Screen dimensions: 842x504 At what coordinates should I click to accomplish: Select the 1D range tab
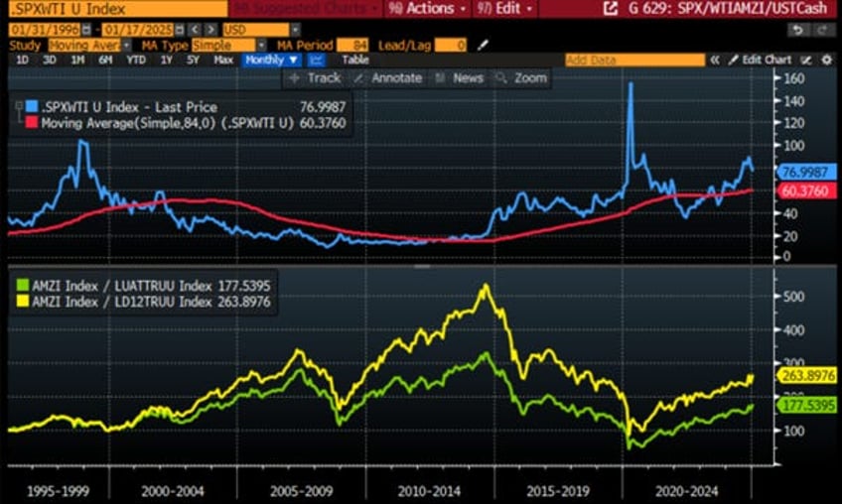[x=23, y=60]
